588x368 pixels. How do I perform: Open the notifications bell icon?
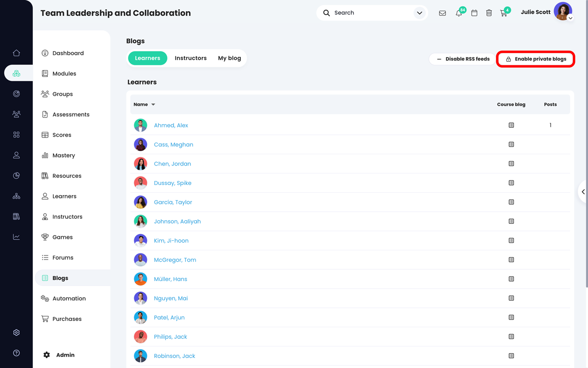click(x=459, y=13)
